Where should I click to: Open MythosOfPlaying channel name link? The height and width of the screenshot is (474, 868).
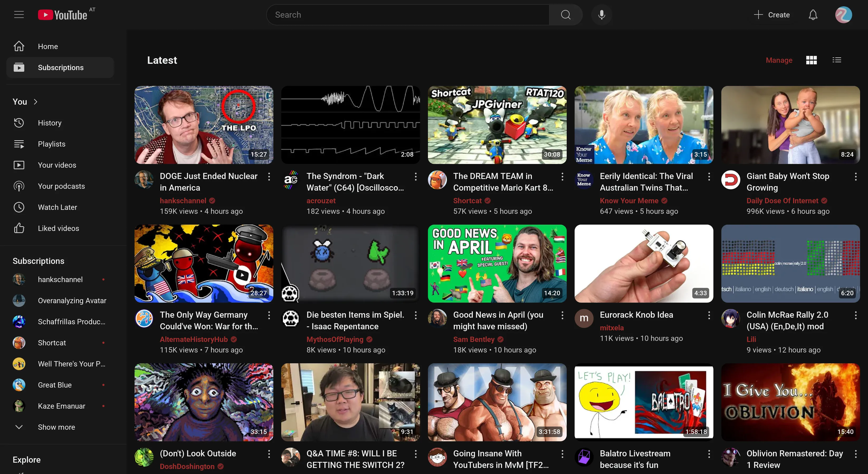335,339
